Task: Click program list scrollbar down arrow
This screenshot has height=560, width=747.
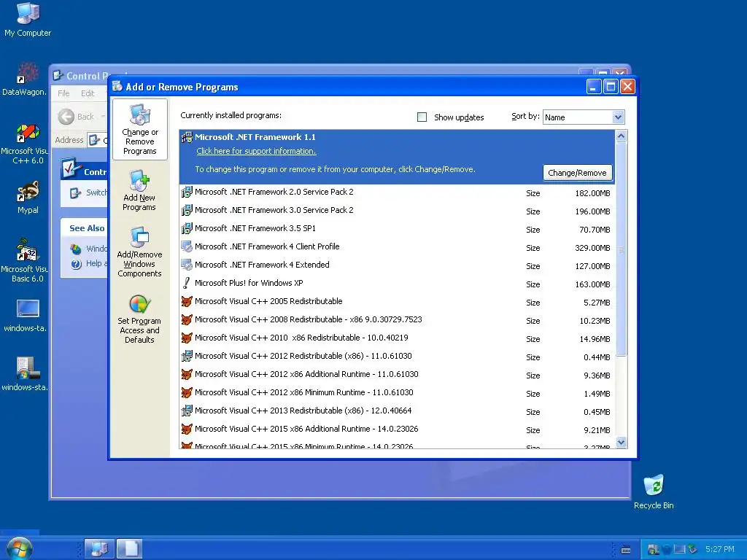Action: click(621, 443)
